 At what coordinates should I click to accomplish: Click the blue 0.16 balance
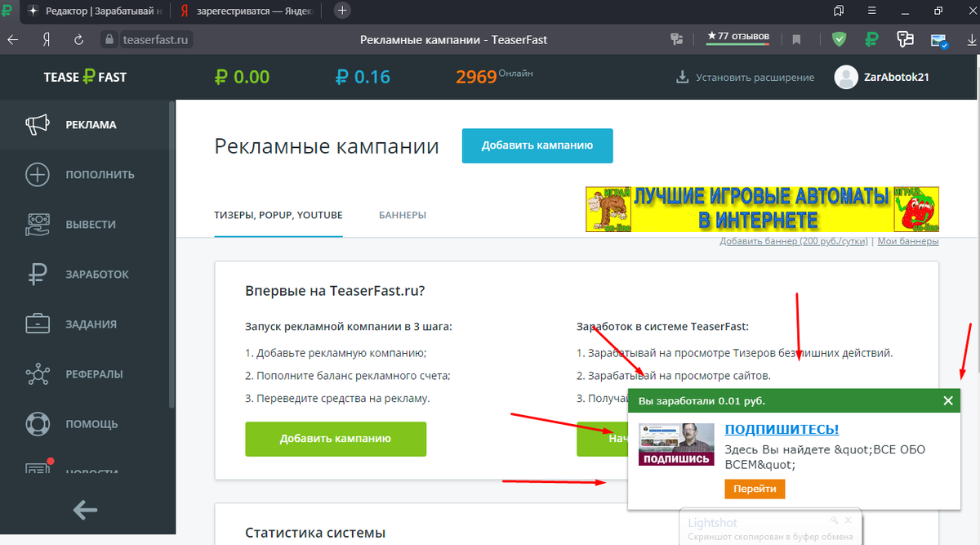363,77
